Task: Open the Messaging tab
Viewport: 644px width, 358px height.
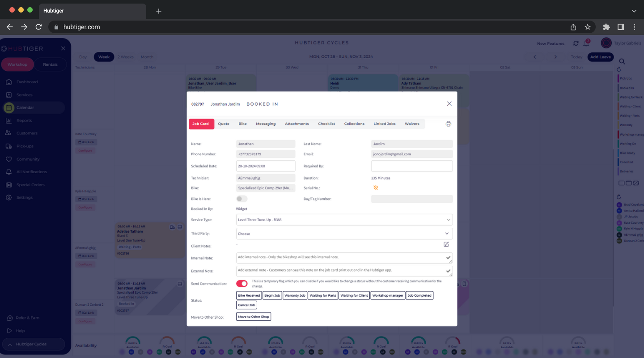Action: click(x=266, y=124)
